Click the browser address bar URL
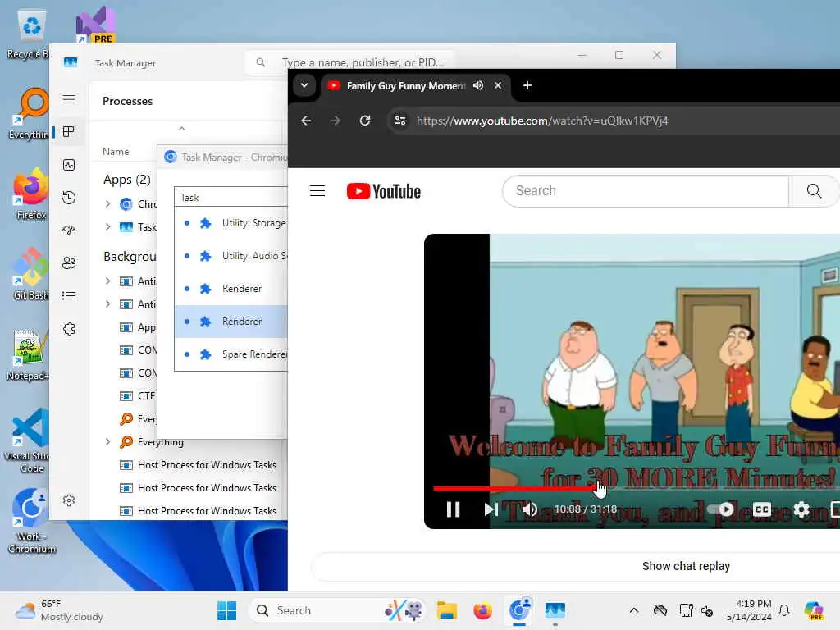The height and width of the screenshot is (630, 840). pos(542,121)
